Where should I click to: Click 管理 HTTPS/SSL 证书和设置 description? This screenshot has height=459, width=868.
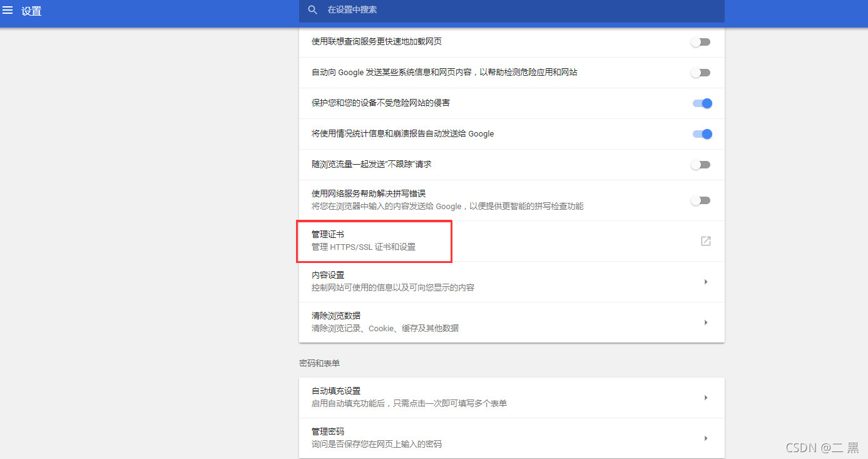click(x=364, y=247)
